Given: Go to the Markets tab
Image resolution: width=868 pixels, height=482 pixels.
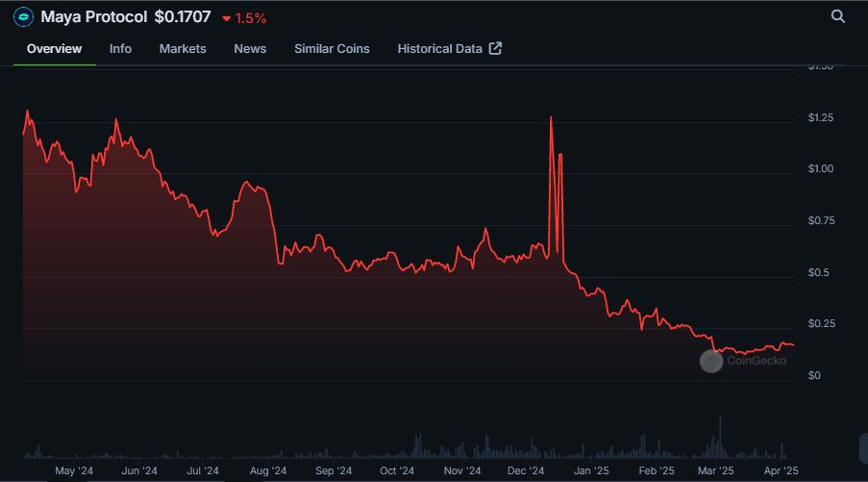Looking at the screenshot, I should (x=183, y=48).
